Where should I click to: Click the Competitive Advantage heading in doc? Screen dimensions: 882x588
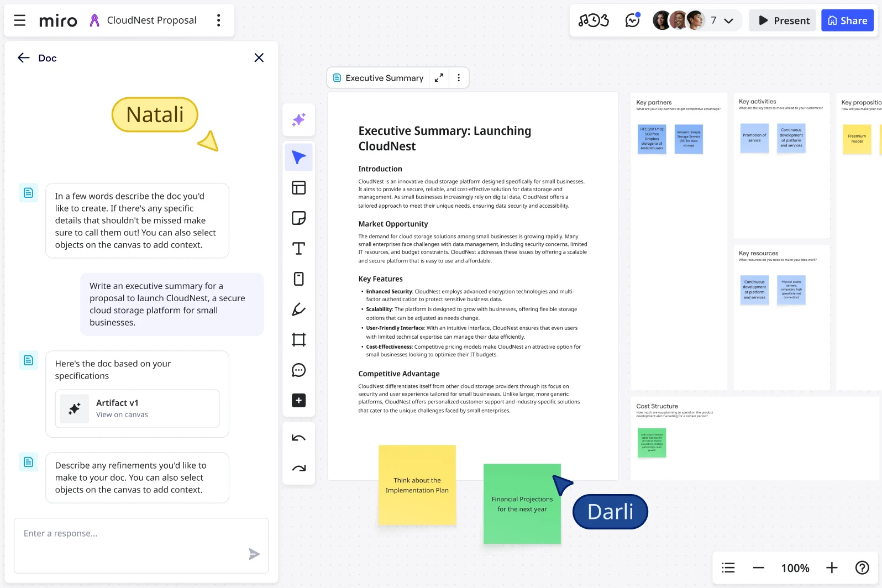[x=399, y=374]
